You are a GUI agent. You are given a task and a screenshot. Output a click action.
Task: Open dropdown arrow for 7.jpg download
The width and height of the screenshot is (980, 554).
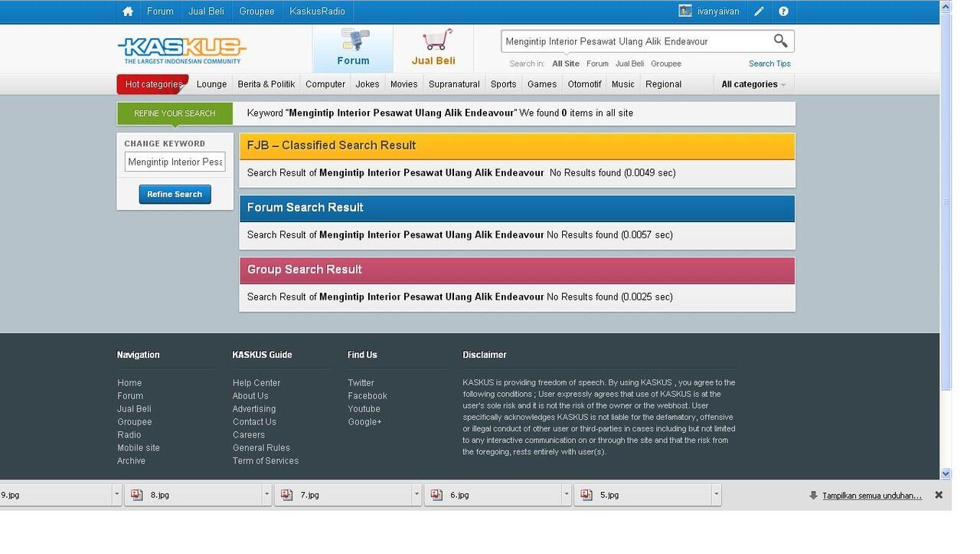pyautogui.click(x=416, y=495)
